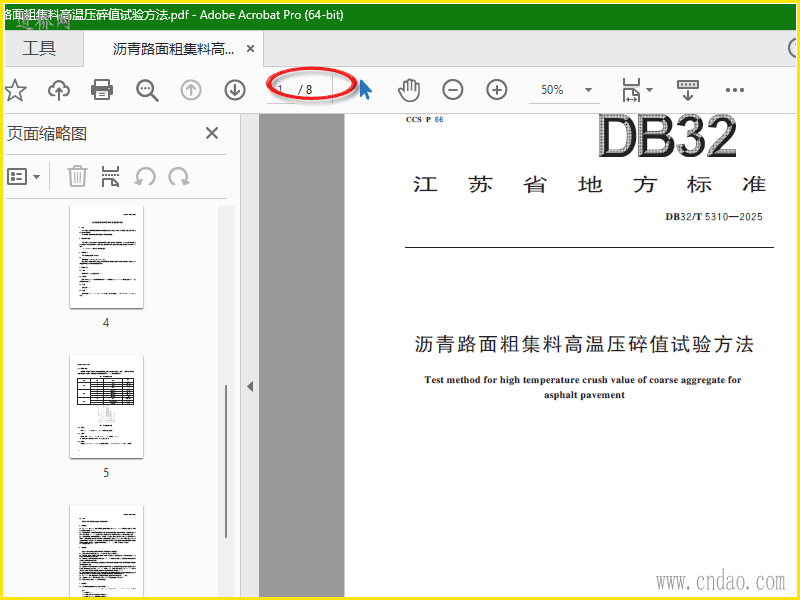Image resolution: width=800 pixels, height=600 pixels.
Task: Zoom out with minus button
Action: (x=453, y=90)
